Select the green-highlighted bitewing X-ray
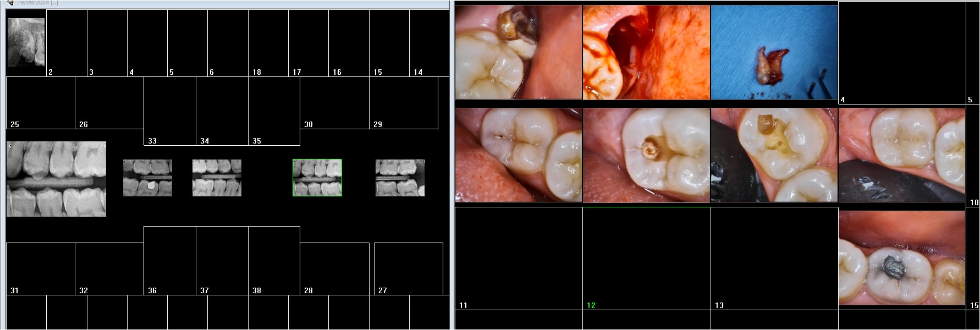Image resolution: width=980 pixels, height=330 pixels. click(317, 178)
